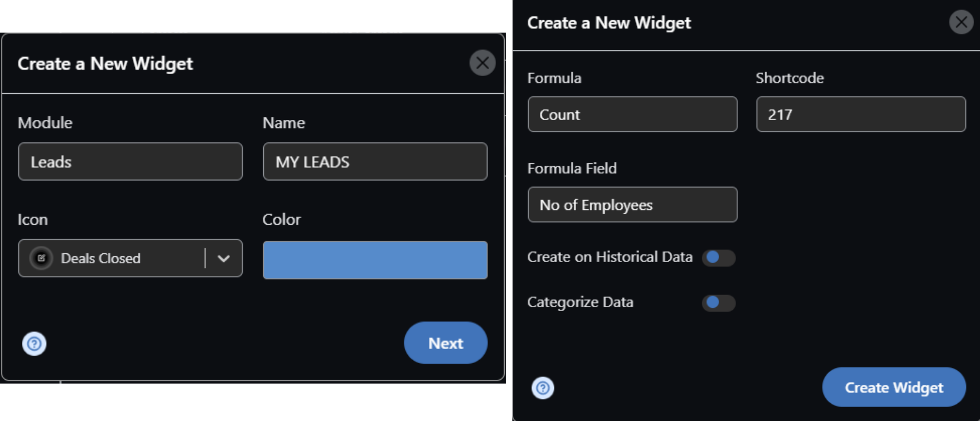Open the blue Color swatch picker
The width and height of the screenshot is (980, 421).
(x=375, y=260)
